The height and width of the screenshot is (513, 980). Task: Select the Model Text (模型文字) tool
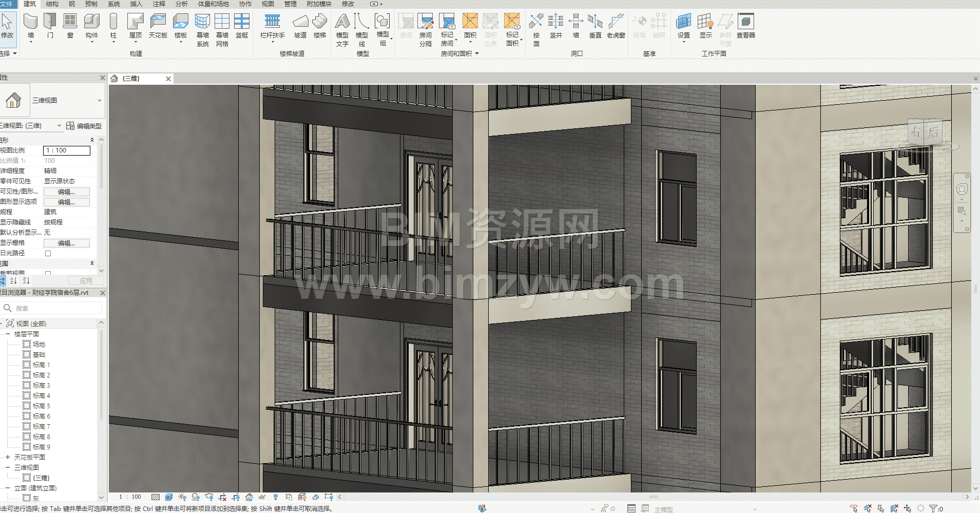coord(342,30)
